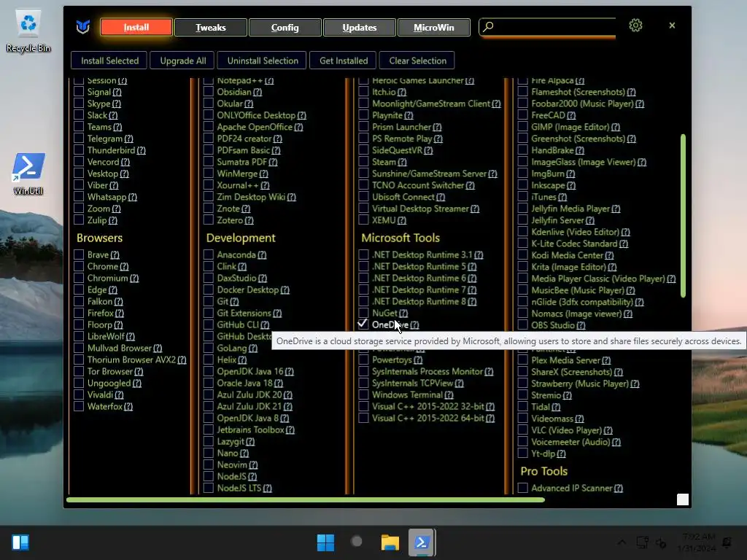Click the Upgrade All button
Screen dimensions: 747x560
click(x=183, y=61)
